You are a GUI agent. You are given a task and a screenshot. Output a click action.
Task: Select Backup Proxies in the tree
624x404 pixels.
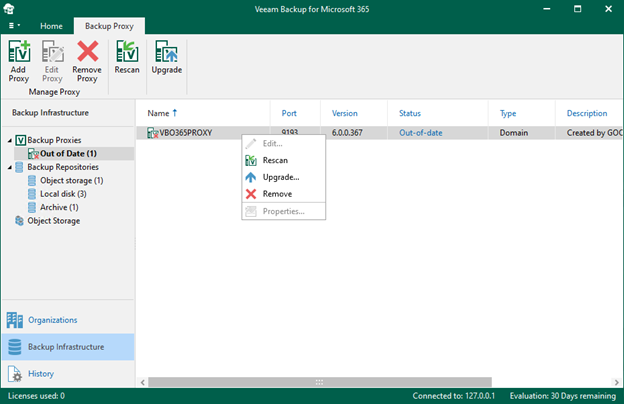[54, 140]
